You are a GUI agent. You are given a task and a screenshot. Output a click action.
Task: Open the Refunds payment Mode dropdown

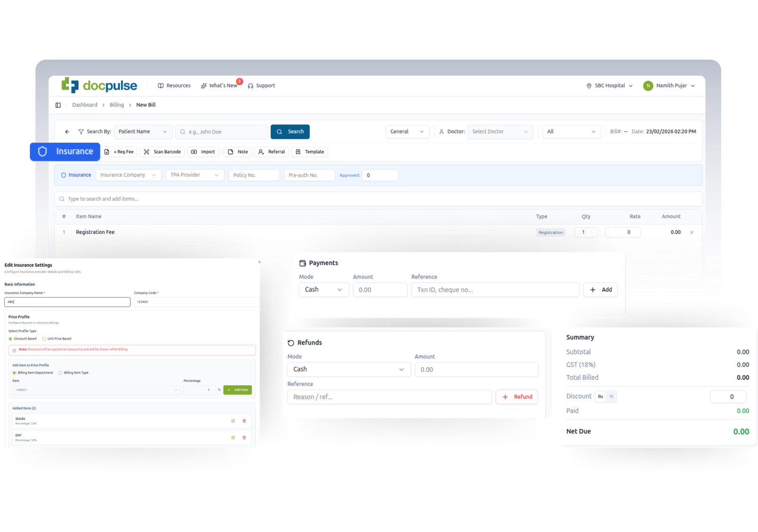[349, 369]
